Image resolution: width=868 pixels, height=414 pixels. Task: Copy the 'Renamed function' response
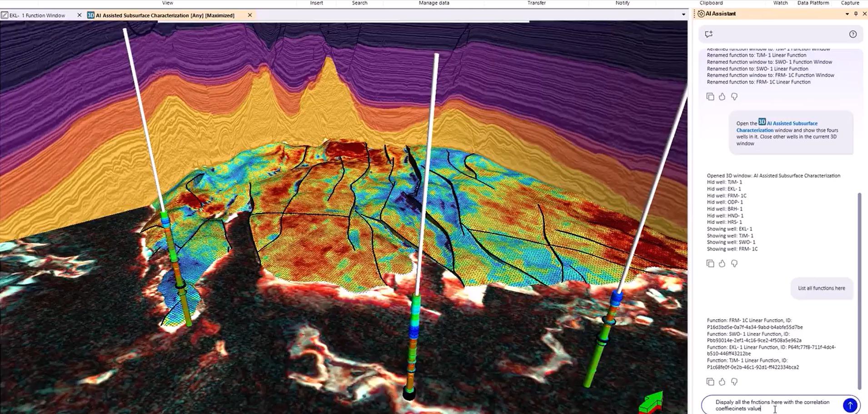coord(710,96)
